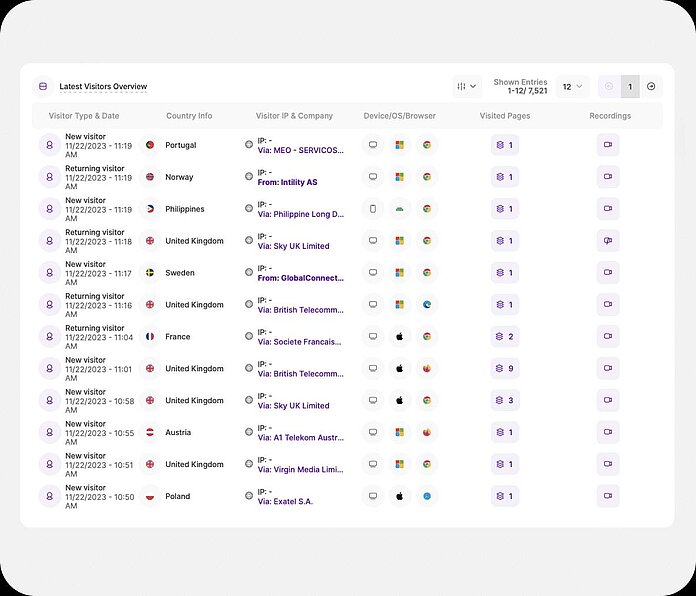Go to the next page of visitors
Screen dimensions: 696x596
651,87
